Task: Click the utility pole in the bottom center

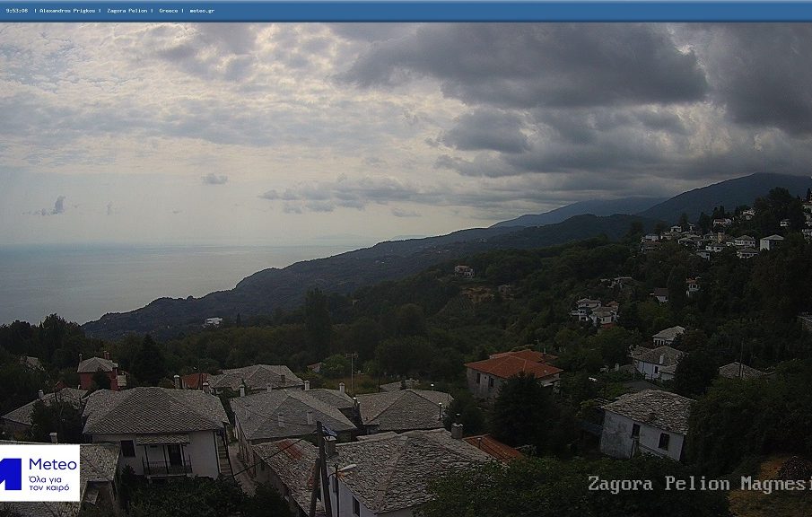Action: pyautogui.click(x=322, y=471)
